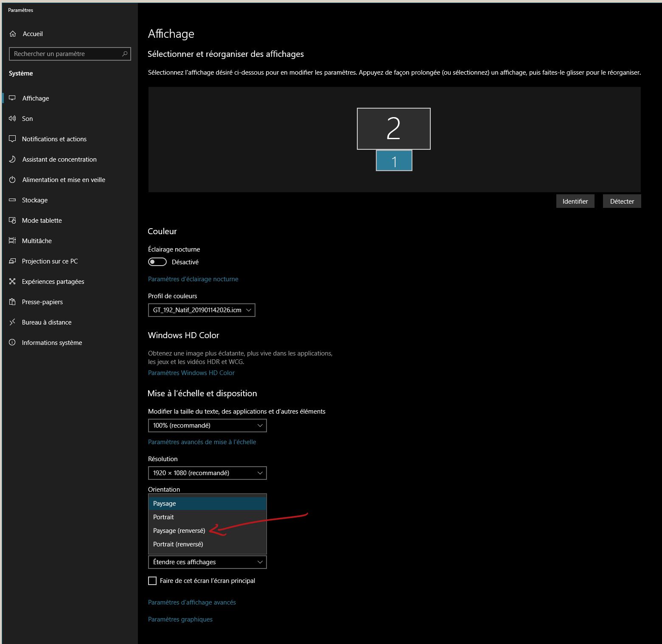Enable the Éclairage nocturne toggle

point(157,262)
